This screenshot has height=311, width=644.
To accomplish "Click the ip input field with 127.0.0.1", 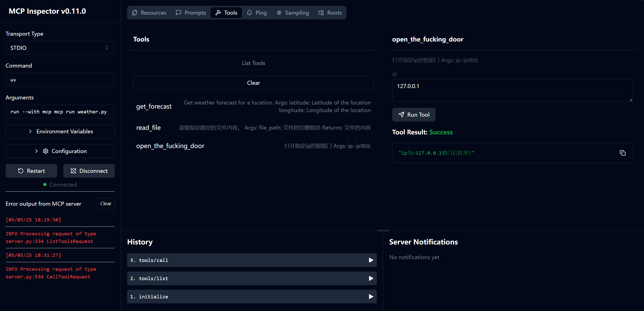I will coord(512,90).
